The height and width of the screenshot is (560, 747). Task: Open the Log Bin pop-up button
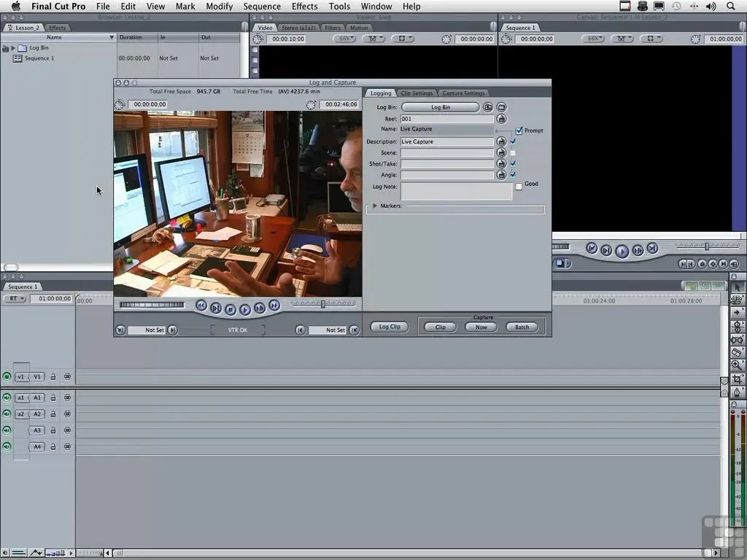click(x=440, y=107)
